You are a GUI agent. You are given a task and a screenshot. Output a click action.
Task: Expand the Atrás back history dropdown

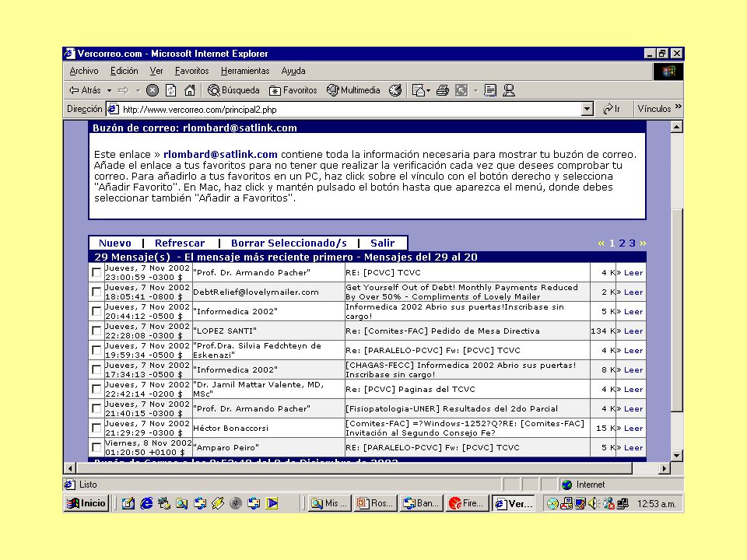tap(109, 90)
